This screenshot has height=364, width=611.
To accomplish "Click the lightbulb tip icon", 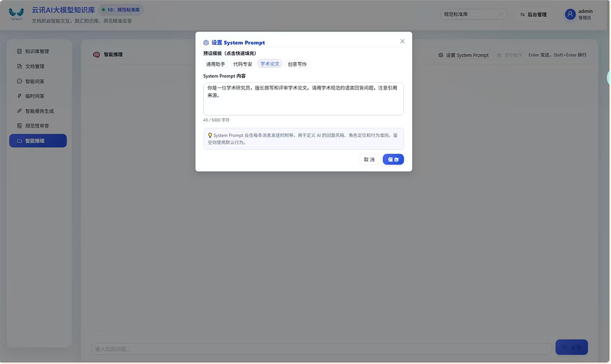I will pos(210,135).
